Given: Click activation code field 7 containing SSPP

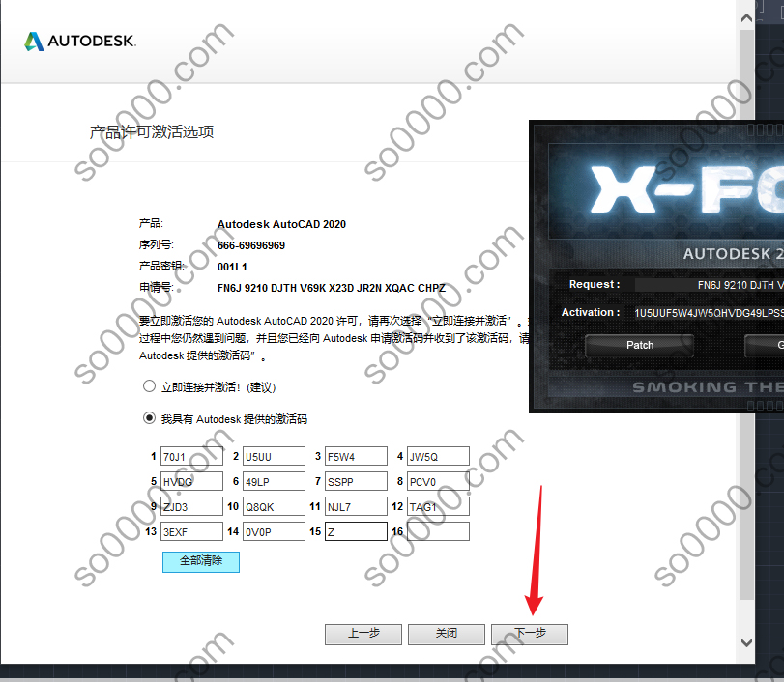Looking at the screenshot, I should click(x=356, y=481).
